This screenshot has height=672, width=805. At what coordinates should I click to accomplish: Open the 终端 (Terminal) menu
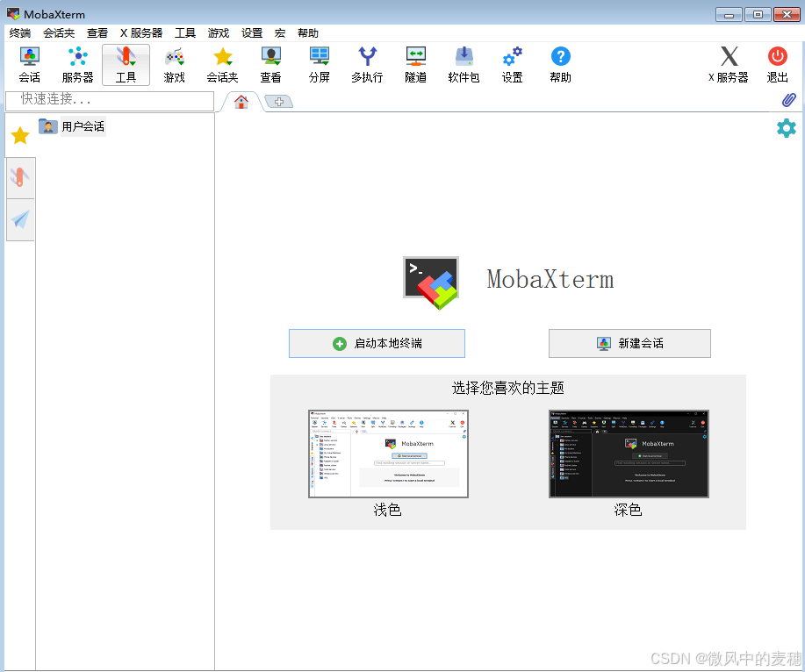pos(20,32)
